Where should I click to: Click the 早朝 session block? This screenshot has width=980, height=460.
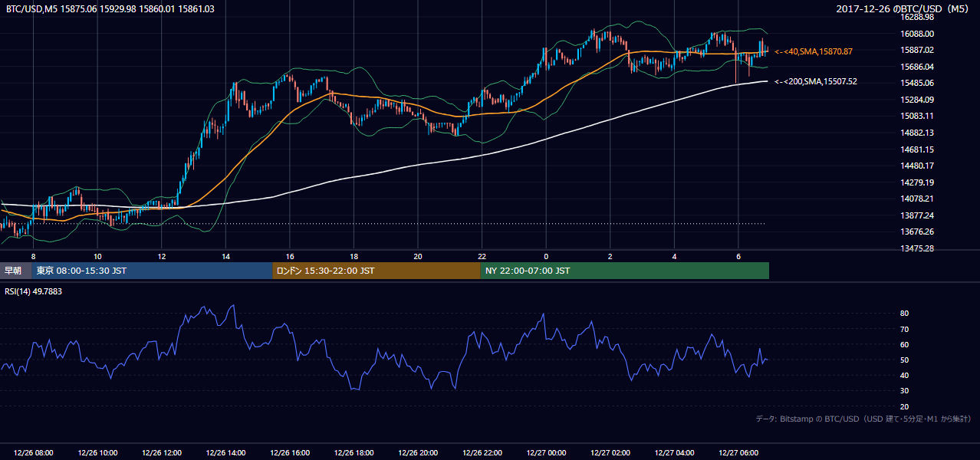pyautogui.click(x=15, y=271)
